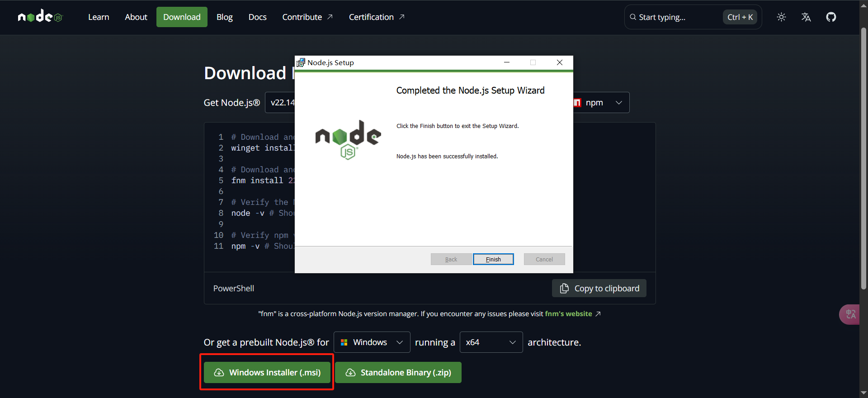
Task: Click the floating translate widget icon
Action: pyautogui.click(x=850, y=314)
